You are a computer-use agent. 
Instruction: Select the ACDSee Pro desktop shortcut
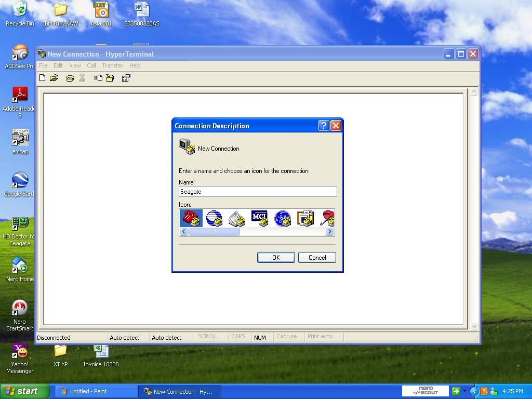(19, 57)
